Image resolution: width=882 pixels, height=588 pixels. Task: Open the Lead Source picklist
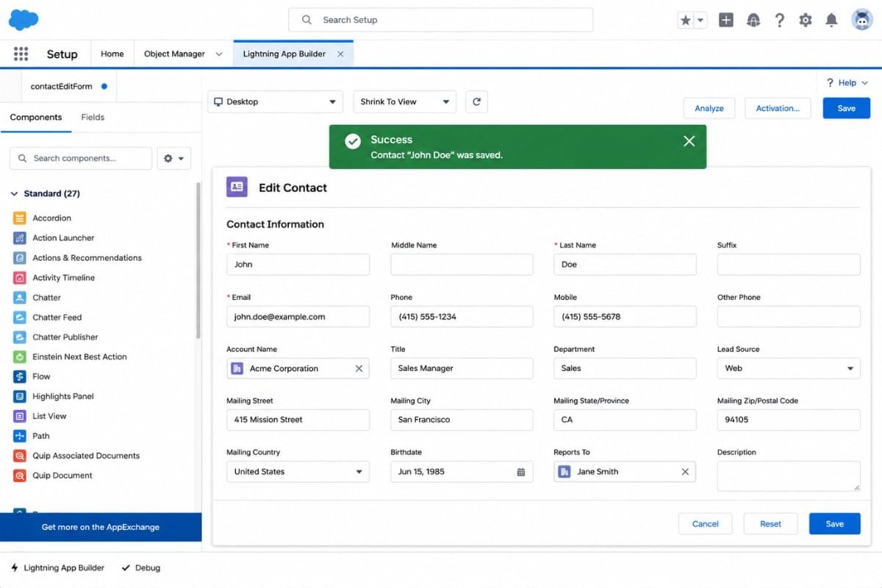[x=789, y=368]
